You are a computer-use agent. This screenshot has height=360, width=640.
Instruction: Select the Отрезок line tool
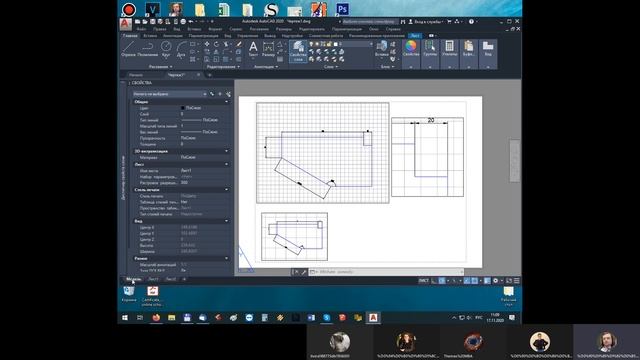tap(128, 49)
